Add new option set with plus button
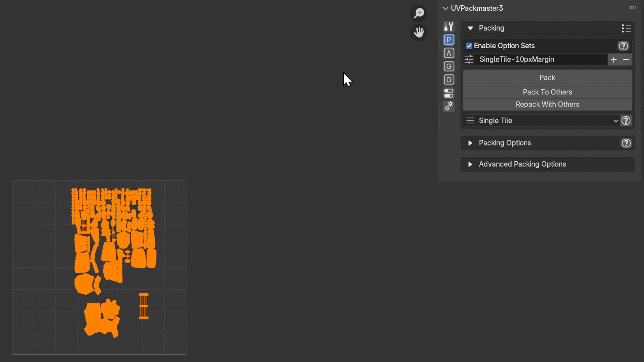 click(614, 59)
